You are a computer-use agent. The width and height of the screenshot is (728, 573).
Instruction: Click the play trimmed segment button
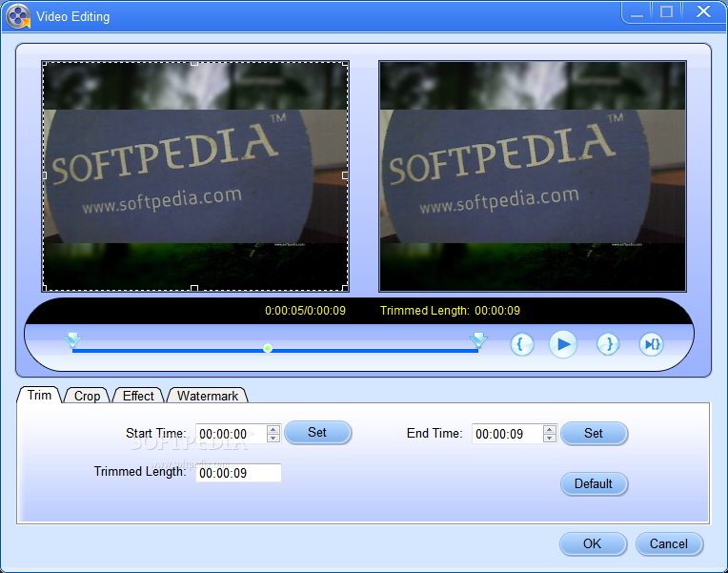[651, 344]
